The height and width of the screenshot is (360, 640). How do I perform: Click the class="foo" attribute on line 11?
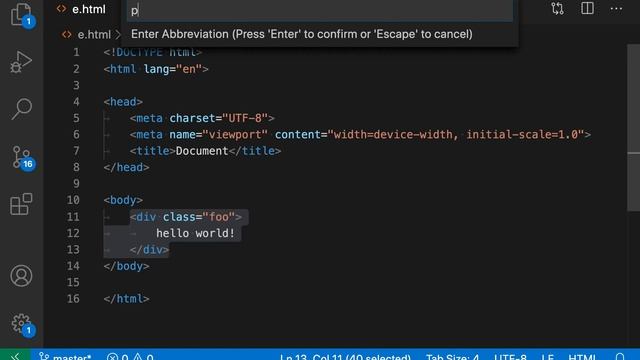pyautogui.click(x=199, y=217)
